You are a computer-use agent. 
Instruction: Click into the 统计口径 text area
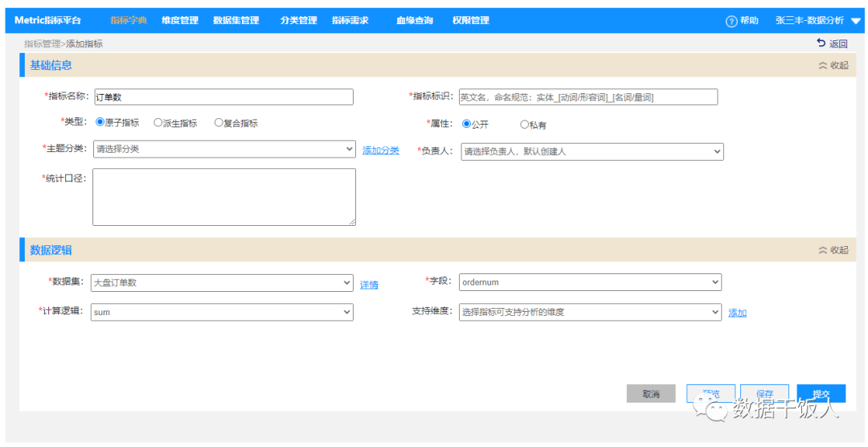[224, 197]
